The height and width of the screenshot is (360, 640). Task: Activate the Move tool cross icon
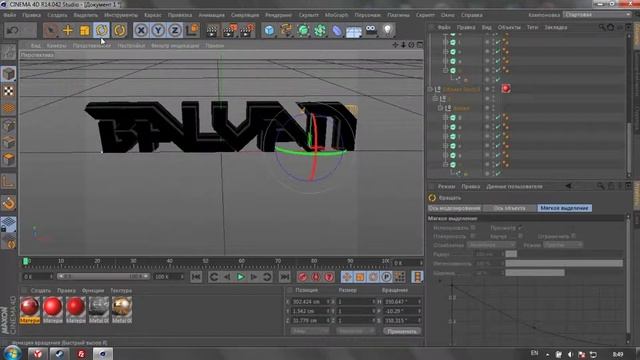(68, 30)
